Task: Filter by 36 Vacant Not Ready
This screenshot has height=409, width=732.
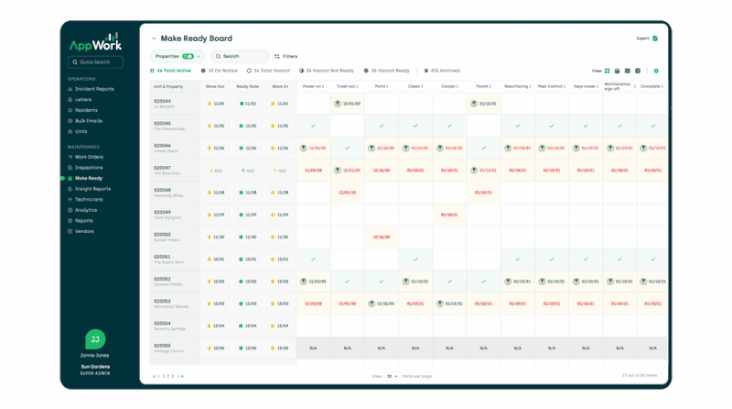Action: [326, 71]
